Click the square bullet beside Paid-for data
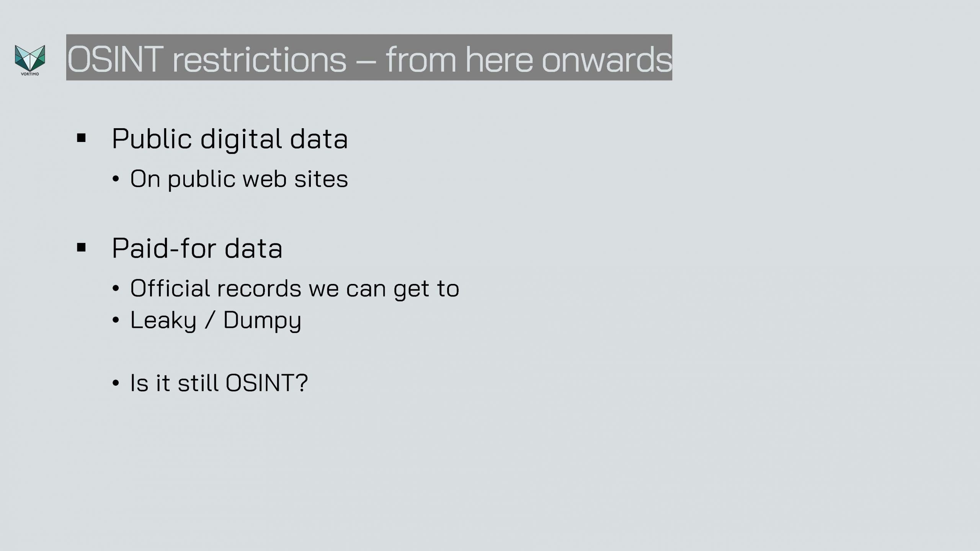 click(x=81, y=248)
